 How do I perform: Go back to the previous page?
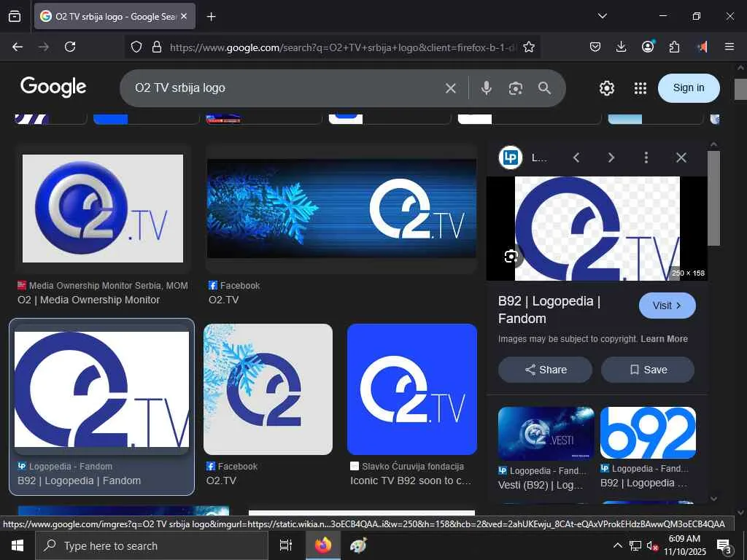pos(18,47)
